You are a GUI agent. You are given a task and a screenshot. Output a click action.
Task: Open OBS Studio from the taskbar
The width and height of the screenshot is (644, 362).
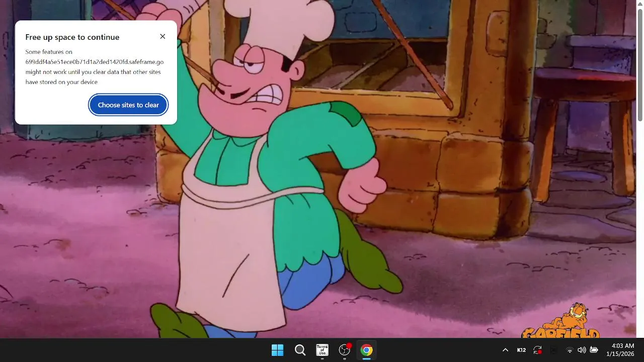[x=345, y=350]
